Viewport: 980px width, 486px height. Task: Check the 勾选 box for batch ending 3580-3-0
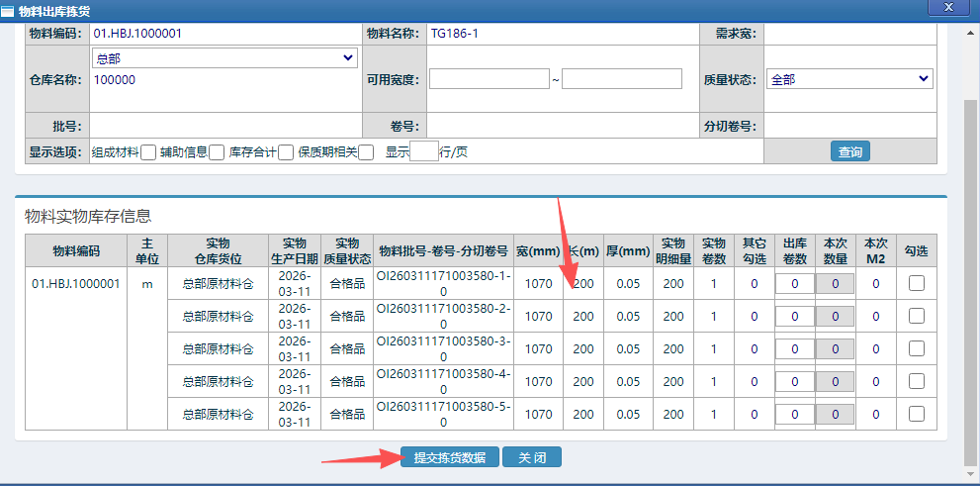917,348
